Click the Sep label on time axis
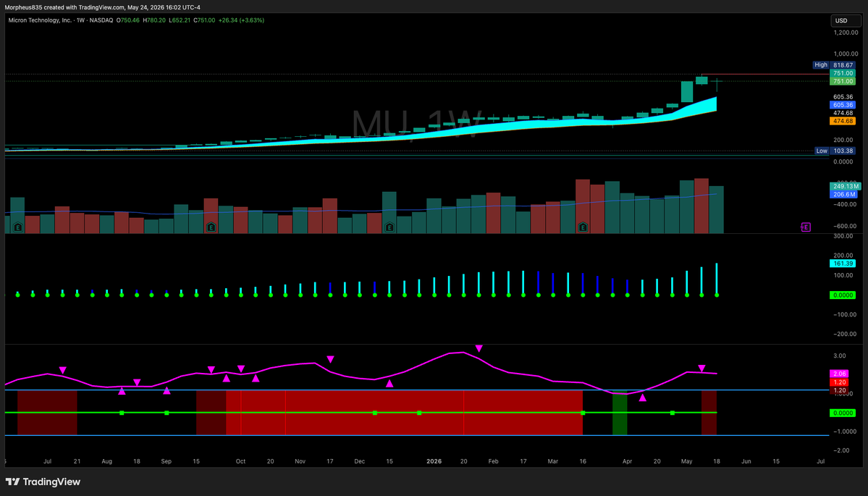 pos(166,461)
